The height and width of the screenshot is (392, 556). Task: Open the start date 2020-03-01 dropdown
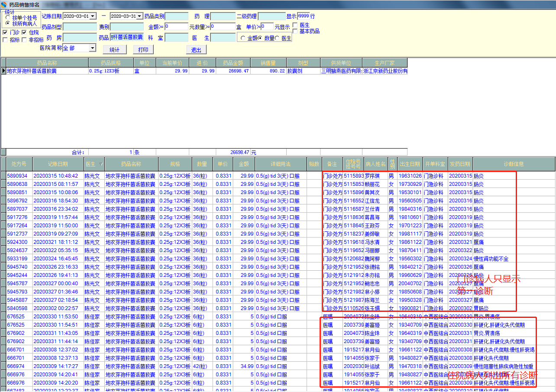(93, 16)
